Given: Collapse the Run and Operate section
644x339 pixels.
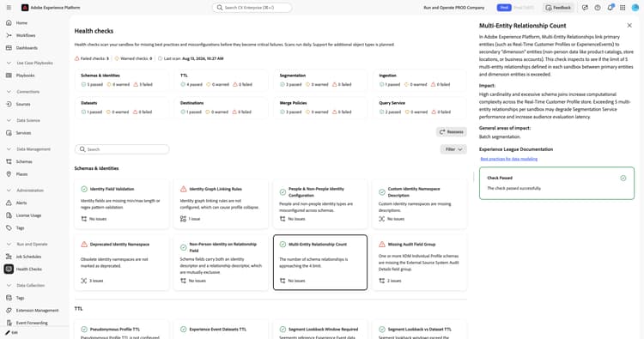Looking at the screenshot, I should tap(9, 245).
